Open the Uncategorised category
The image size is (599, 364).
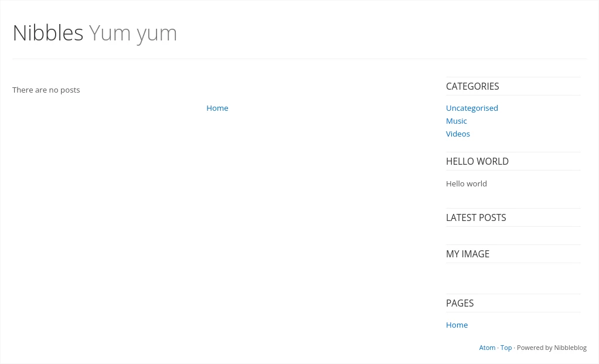point(472,108)
